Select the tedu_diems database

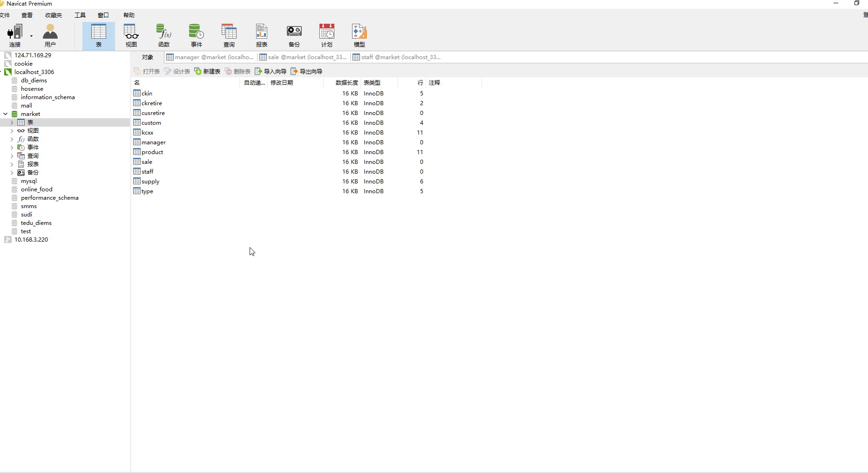point(36,223)
